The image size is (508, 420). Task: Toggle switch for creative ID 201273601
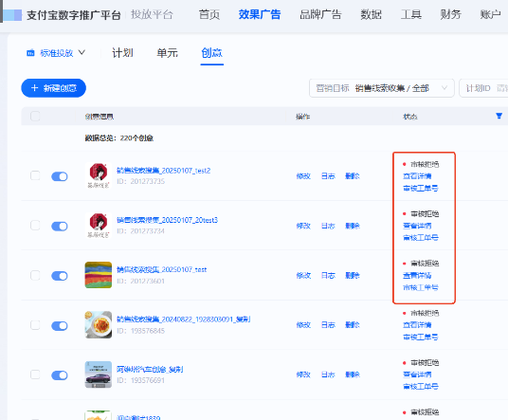pos(60,276)
